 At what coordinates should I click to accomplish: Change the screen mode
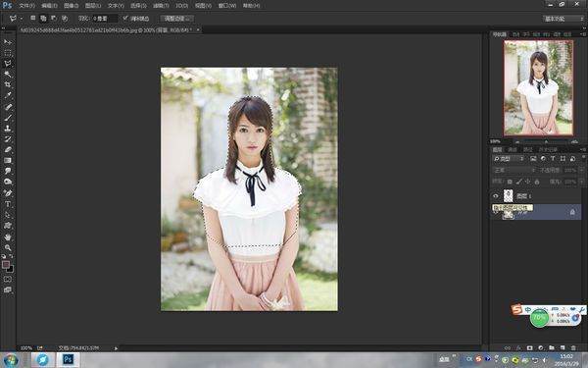[x=8, y=289]
